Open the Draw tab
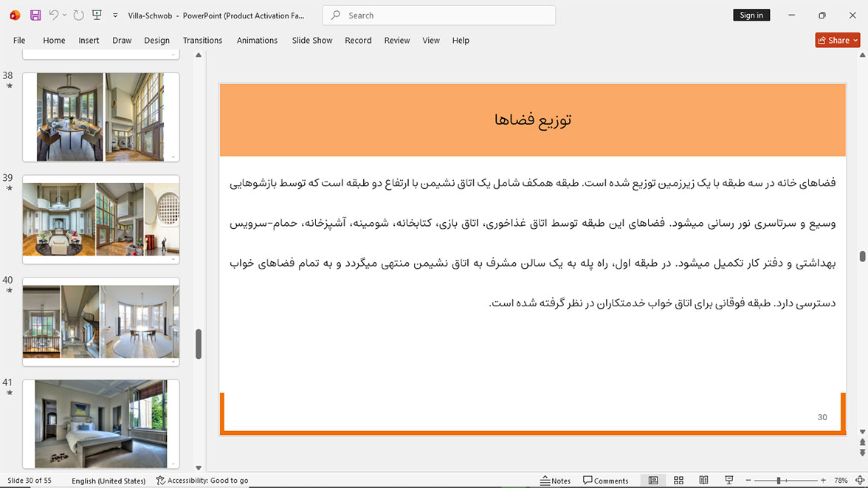868x488 pixels. (x=122, y=41)
